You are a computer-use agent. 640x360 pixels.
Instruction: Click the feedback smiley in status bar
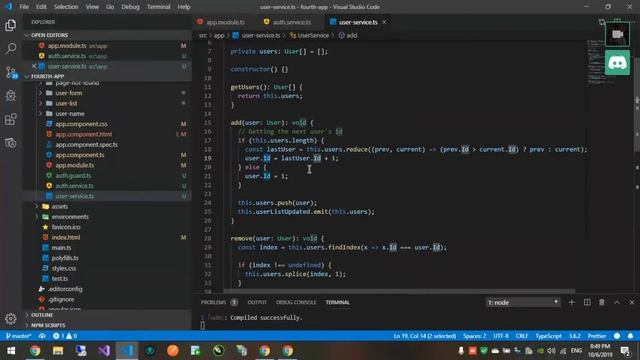pyautogui.click(x=617, y=336)
